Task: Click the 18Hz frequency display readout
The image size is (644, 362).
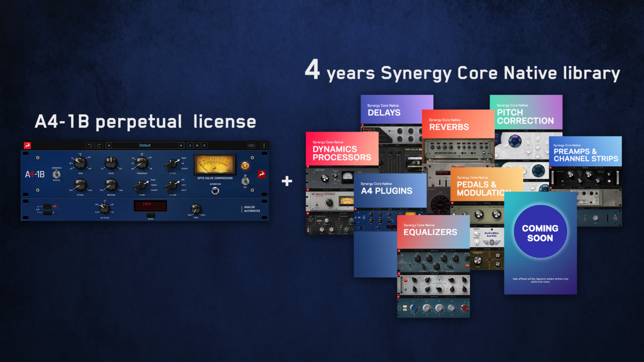Action: pos(150,206)
